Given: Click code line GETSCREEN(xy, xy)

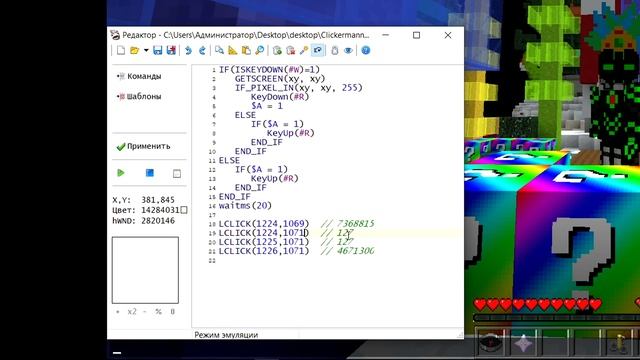Looking at the screenshot, I should [280, 79].
